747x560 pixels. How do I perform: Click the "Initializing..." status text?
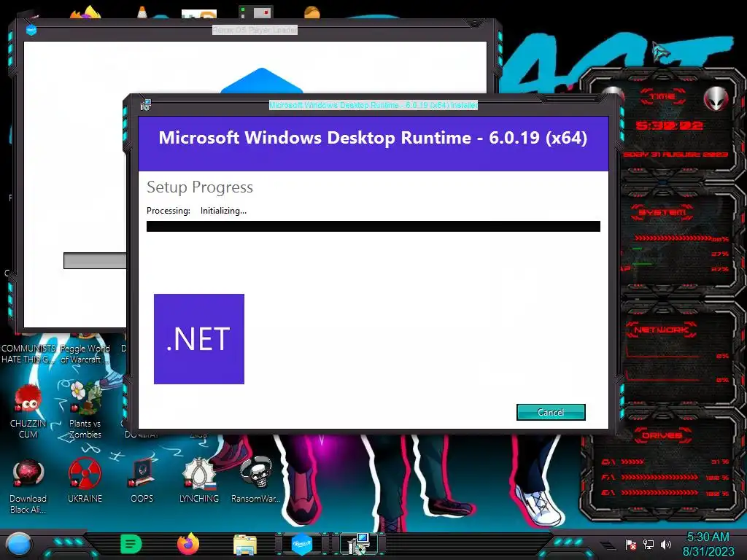coord(223,211)
